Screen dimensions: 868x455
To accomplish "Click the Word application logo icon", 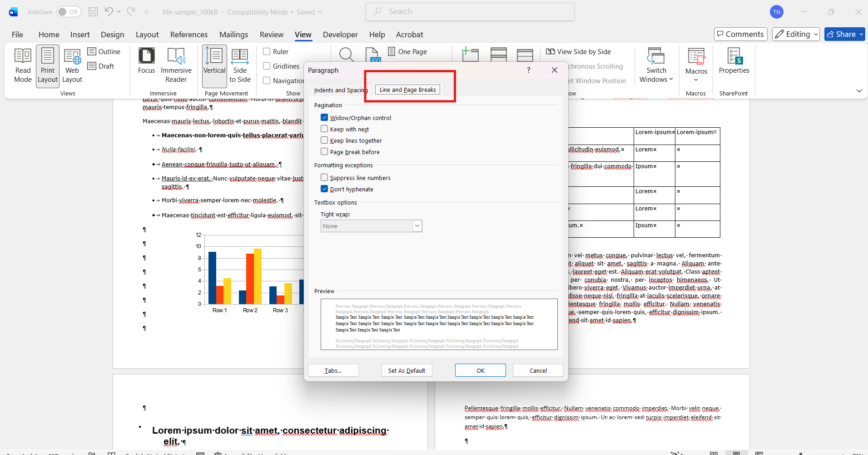I will (x=13, y=12).
